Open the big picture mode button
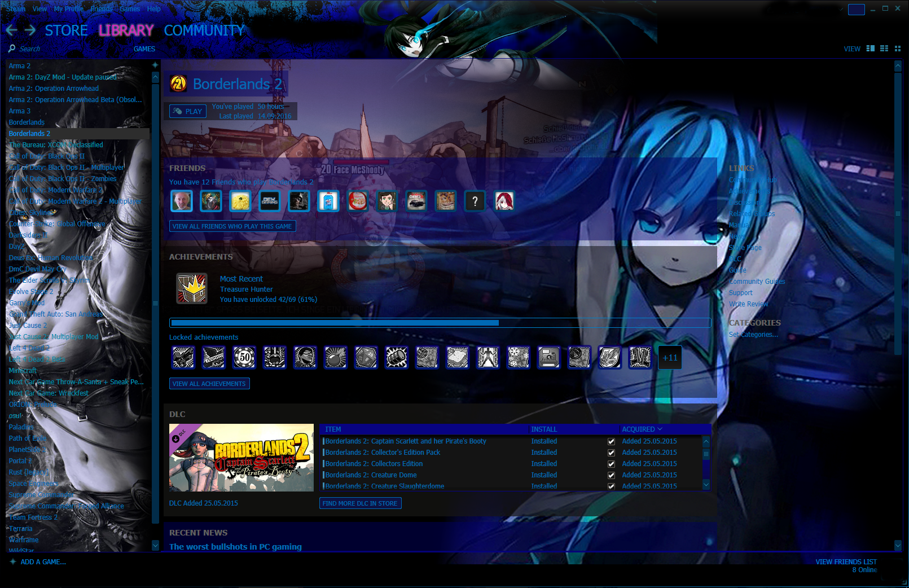The height and width of the screenshot is (588, 909). [x=857, y=10]
